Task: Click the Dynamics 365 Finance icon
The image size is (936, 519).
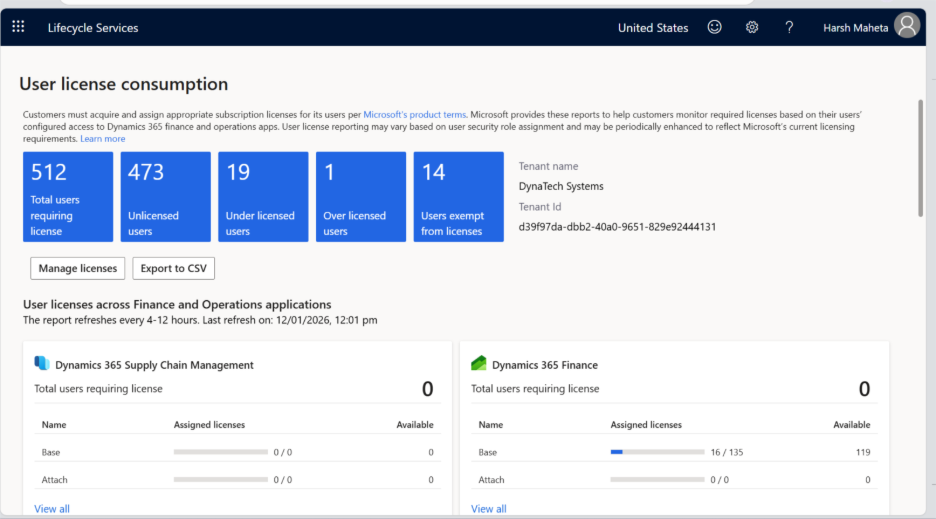Action: click(479, 364)
